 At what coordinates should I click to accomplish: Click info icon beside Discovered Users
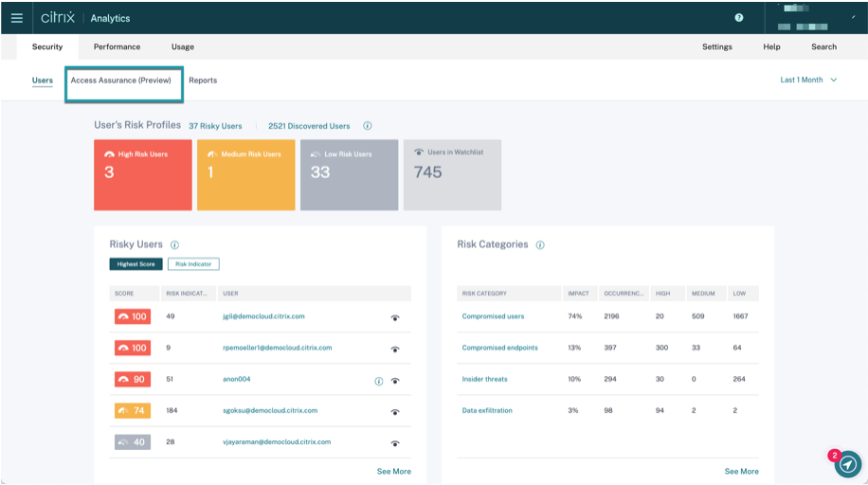[x=368, y=126]
